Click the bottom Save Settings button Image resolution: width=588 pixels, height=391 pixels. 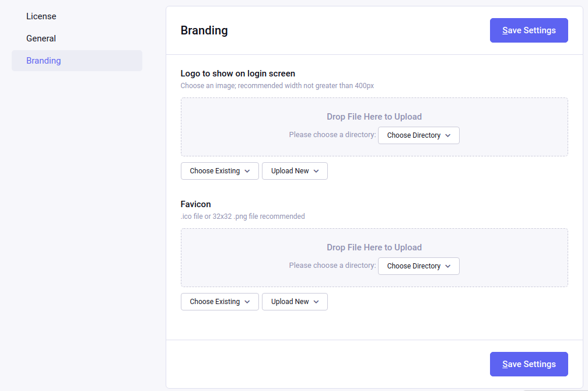[x=528, y=364]
